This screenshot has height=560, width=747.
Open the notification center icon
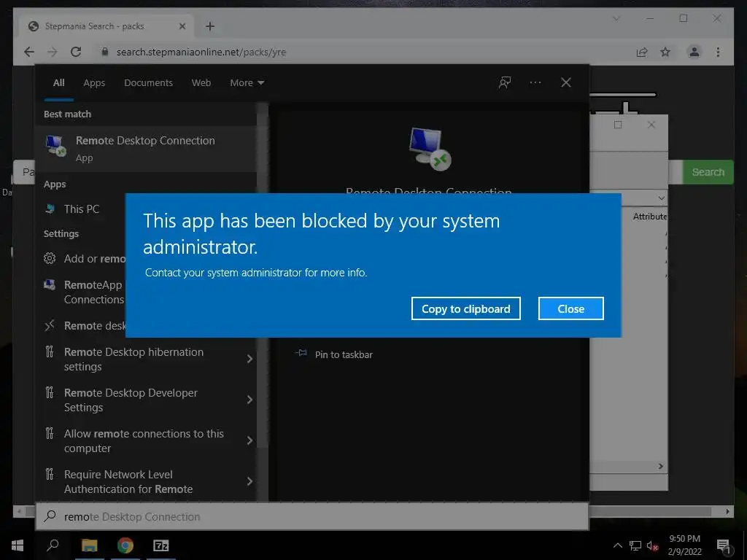click(724, 546)
